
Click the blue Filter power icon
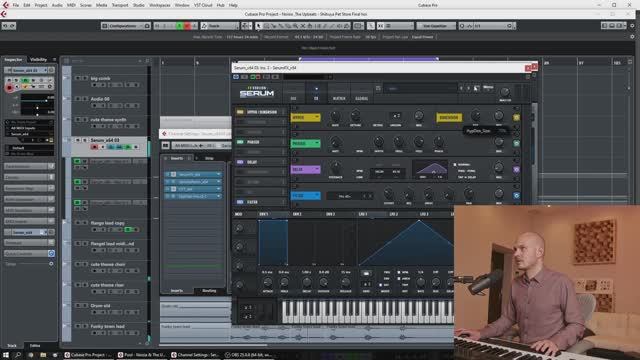[516, 196]
